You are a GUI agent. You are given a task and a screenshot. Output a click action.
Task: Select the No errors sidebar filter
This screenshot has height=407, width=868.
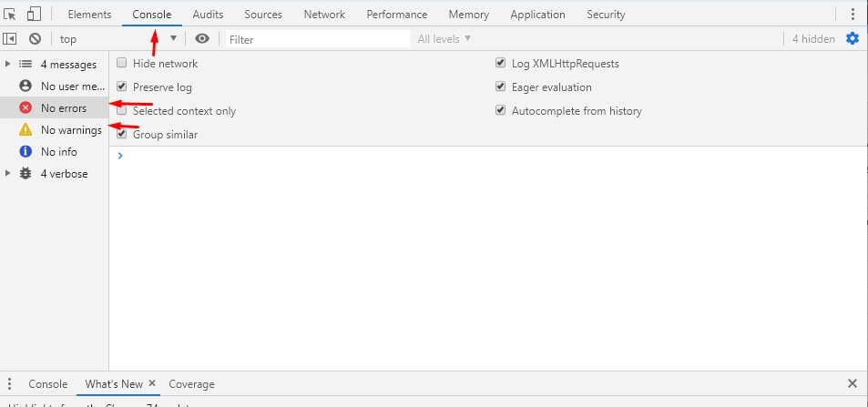pyautogui.click(x=63, y=108)
